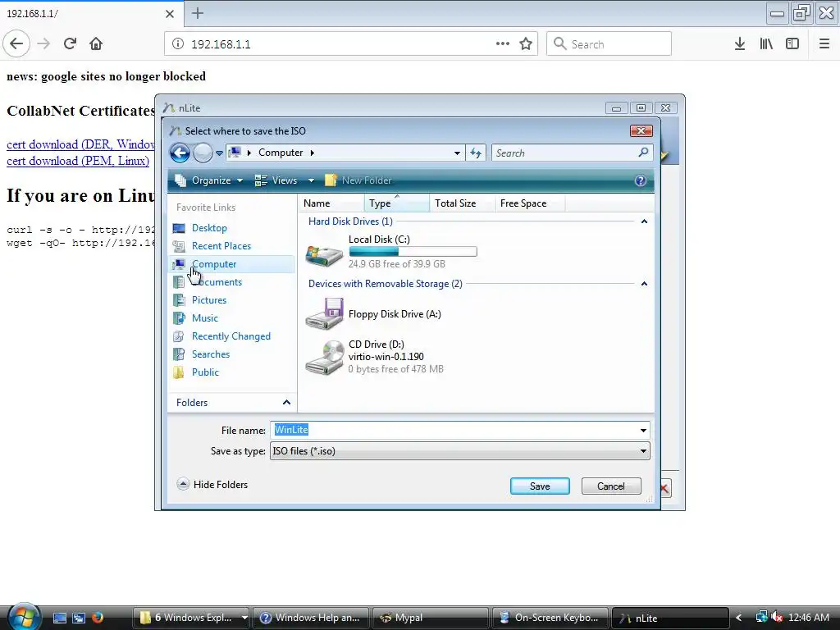The image size is (840, 630).
Task: Click cert download (PEM, Linux) link
Action: pos(78,162)
